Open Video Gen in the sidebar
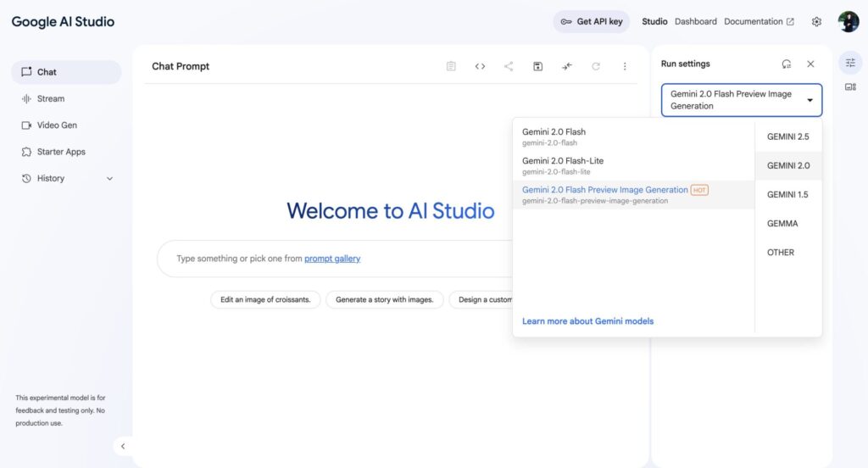Screen dimensions: 868x468 tap(66, 125)
